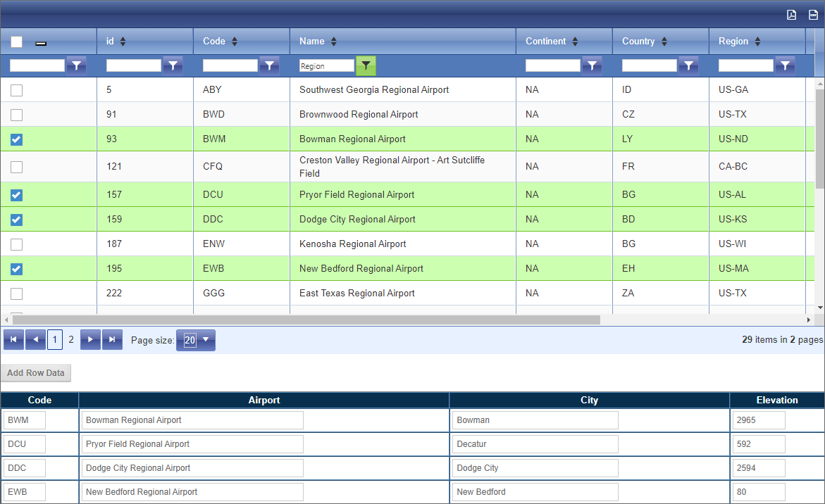The image size is (825, 504).
Task: Click the Elevation field showing 592
Action: (x=759, y=444)
